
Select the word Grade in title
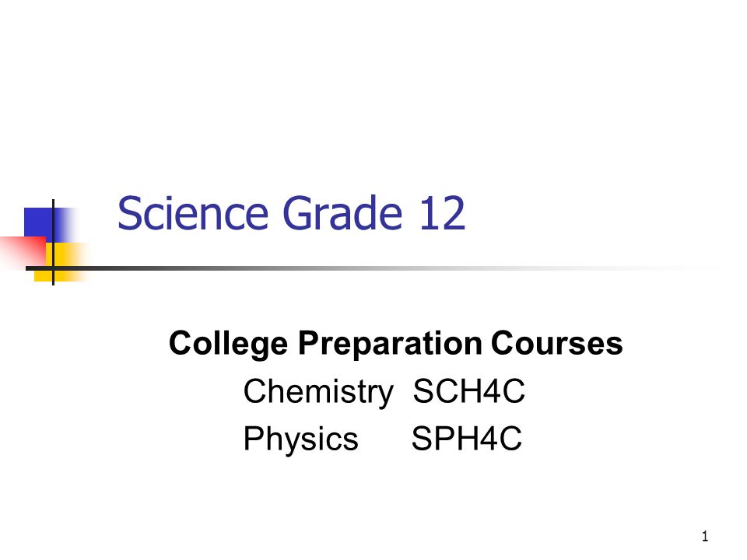342,213
